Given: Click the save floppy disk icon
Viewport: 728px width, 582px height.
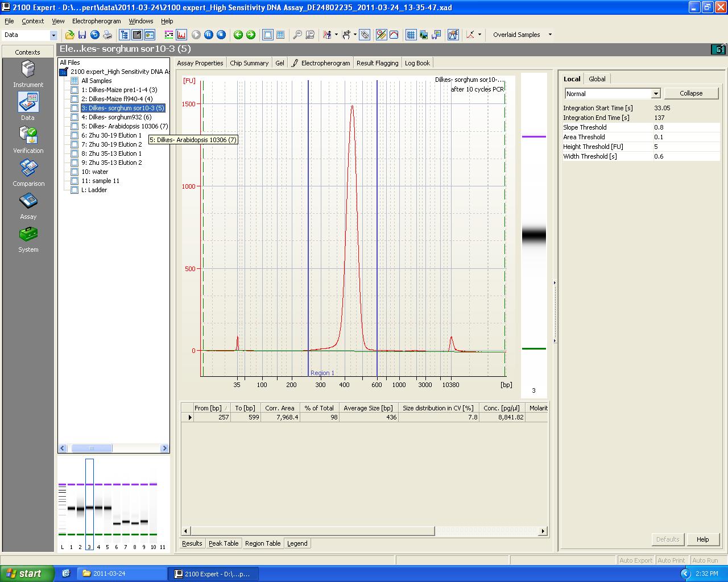Looking at the screenshot, I should 82,35.
